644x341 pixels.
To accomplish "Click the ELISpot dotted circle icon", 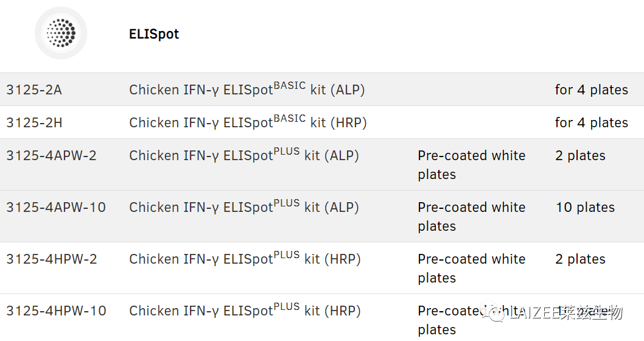I will point(61,33).
